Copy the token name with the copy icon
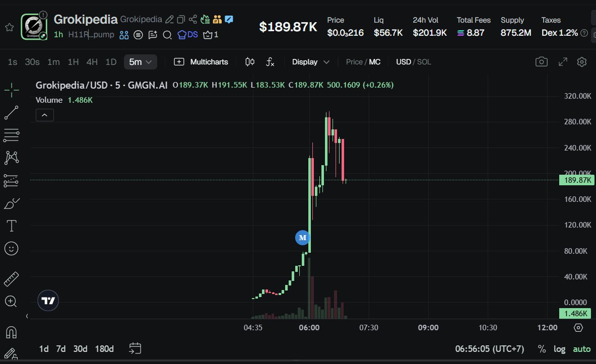 181,19
